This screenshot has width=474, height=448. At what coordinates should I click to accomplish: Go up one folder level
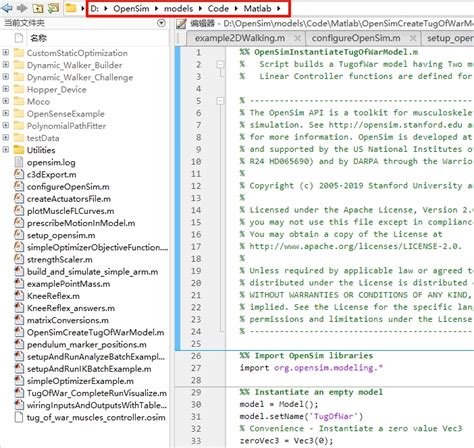click(38, 8)
